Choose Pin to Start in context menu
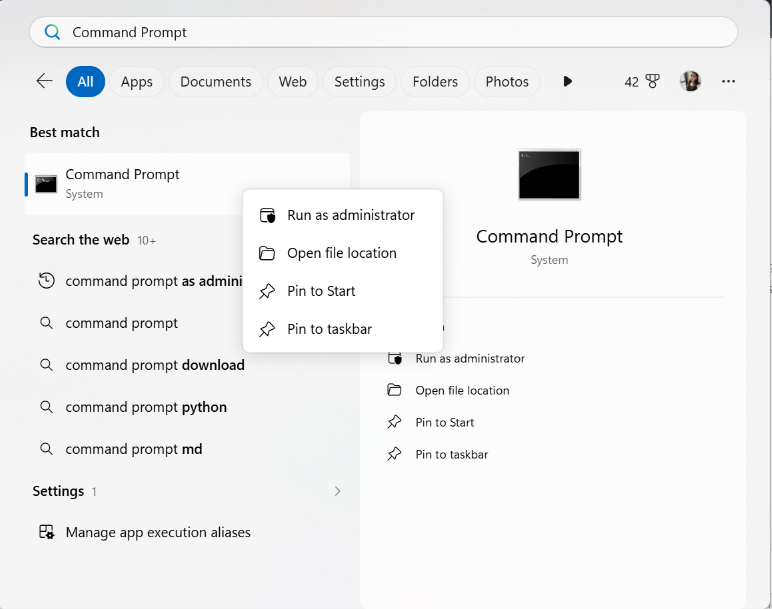This screenshot has height=609, width=772. pos(343,291)
